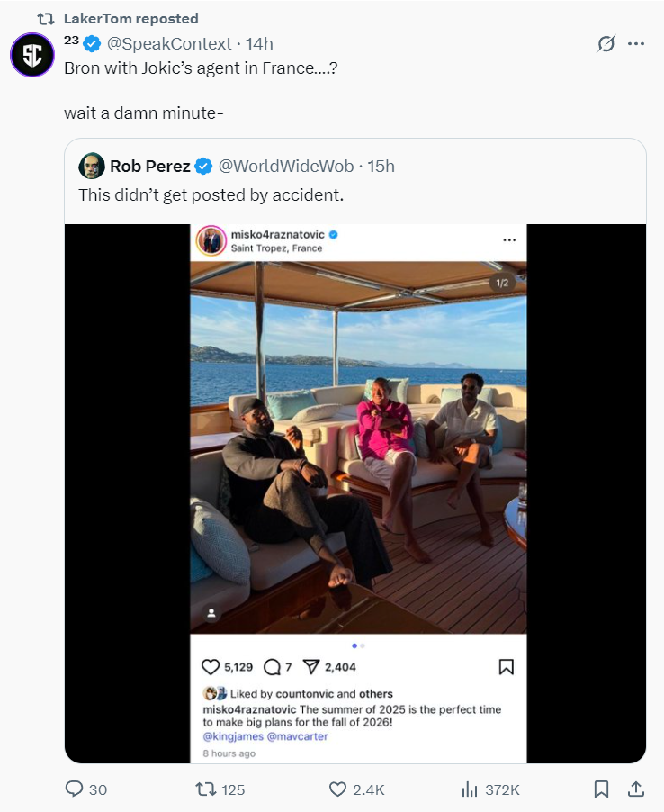Open Rob Perez's profile avatar

92,166
